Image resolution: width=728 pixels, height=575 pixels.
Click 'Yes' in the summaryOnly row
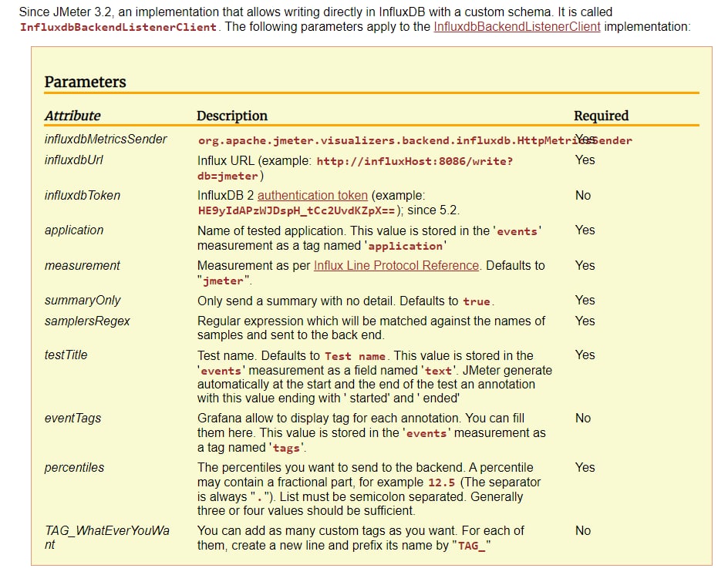coord(585,301)
